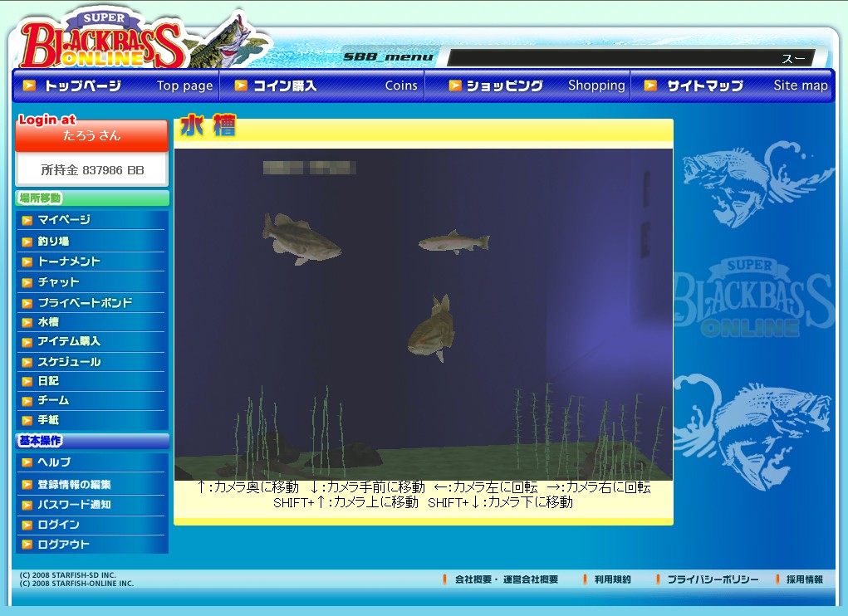The width and height of the screenshot is (848, 616).
Task: Click the arrow icon beside ヘルプ
Action: click(x=27, y=462)
